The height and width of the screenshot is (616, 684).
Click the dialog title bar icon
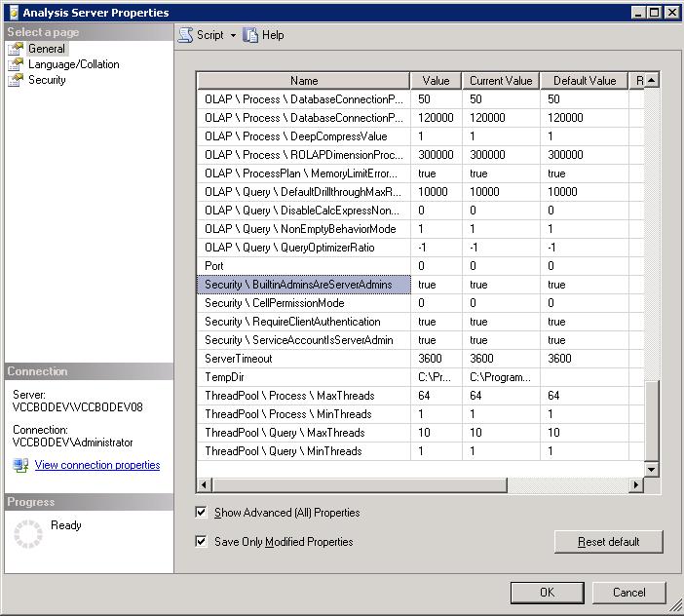(12, 13)
